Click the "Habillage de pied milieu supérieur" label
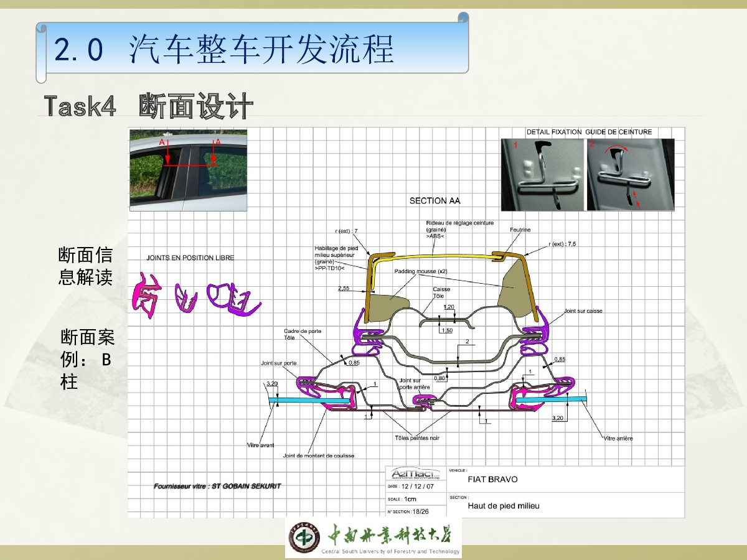747x560 pixels. [x=336, y=258]
